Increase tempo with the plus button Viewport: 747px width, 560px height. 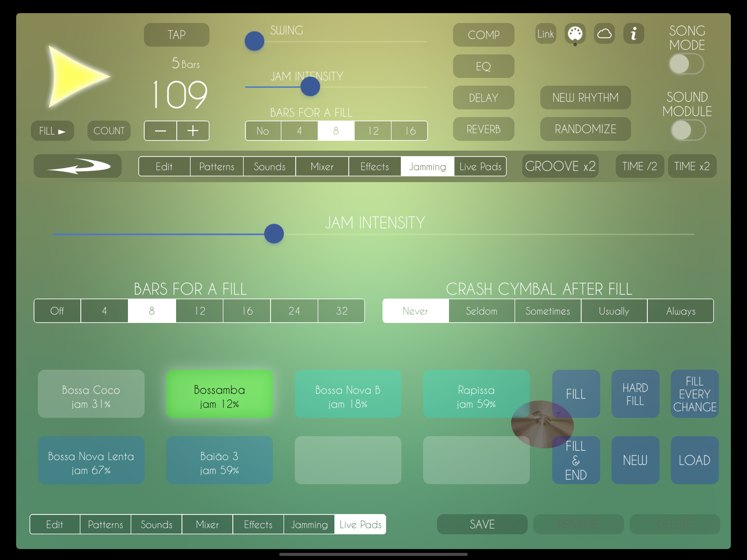point(193,131)
